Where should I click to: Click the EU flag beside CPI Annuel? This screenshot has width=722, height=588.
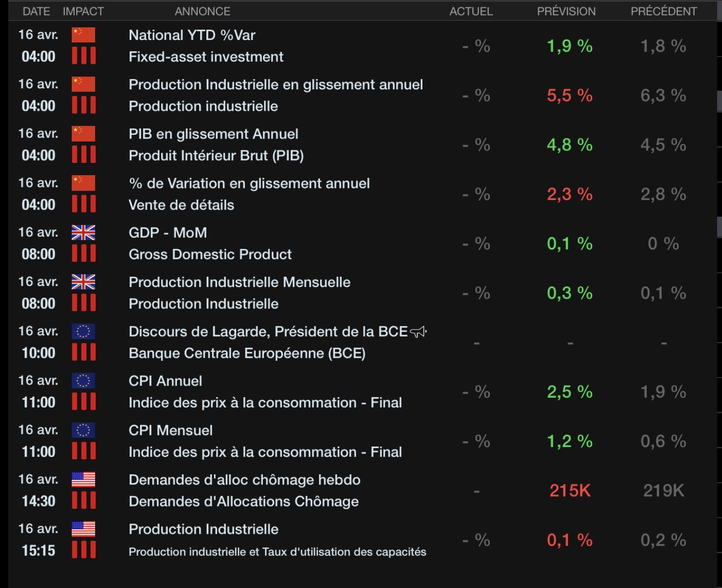(x=83, y=381)
